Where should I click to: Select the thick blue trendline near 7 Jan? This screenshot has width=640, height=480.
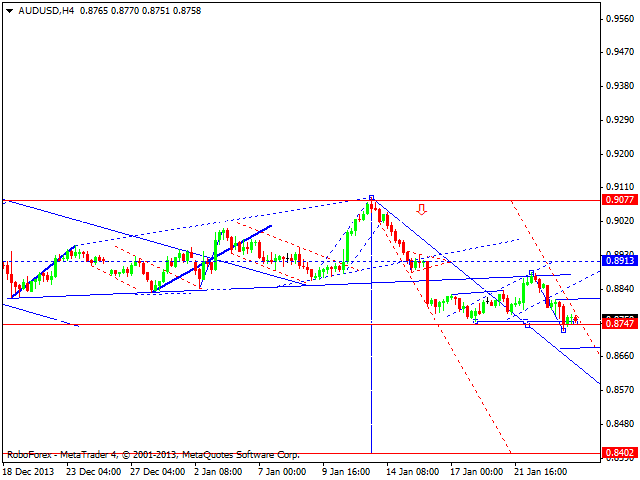point(240,243)
